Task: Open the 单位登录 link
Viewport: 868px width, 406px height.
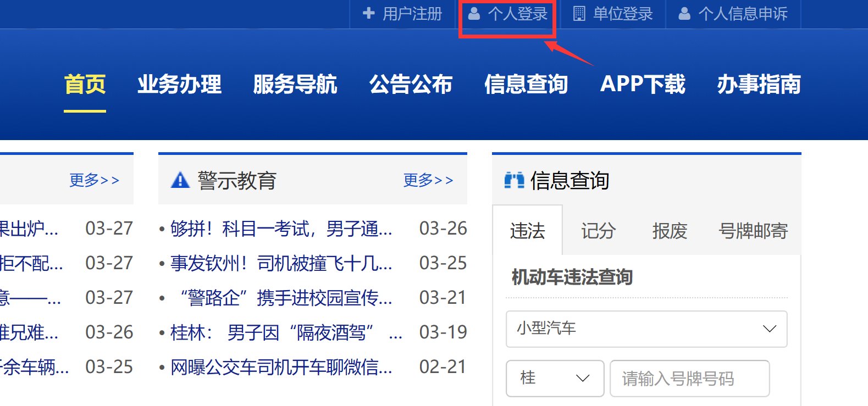Action: click(623, 14)
